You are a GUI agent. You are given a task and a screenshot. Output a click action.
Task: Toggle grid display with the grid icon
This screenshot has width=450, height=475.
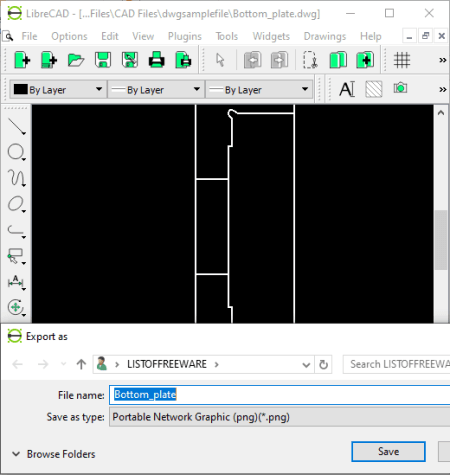pos(402,60)
